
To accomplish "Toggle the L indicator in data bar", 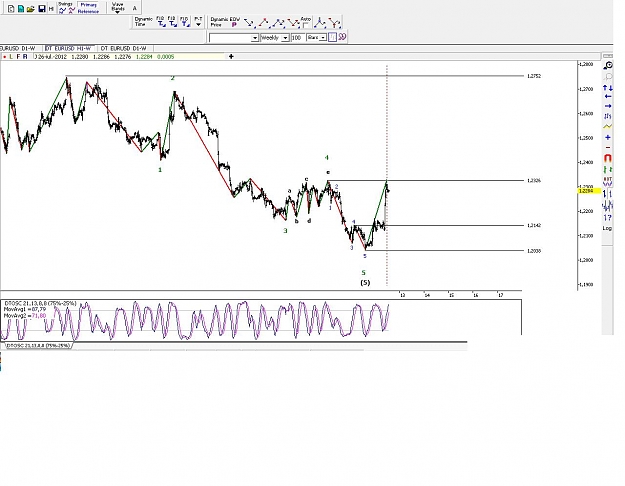I will (x=11, y=57).
